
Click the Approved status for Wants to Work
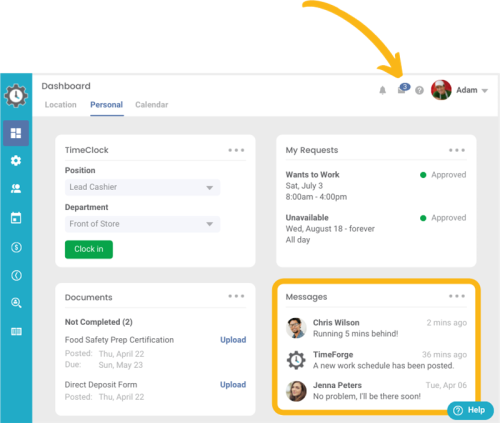(x=443, y=175)
